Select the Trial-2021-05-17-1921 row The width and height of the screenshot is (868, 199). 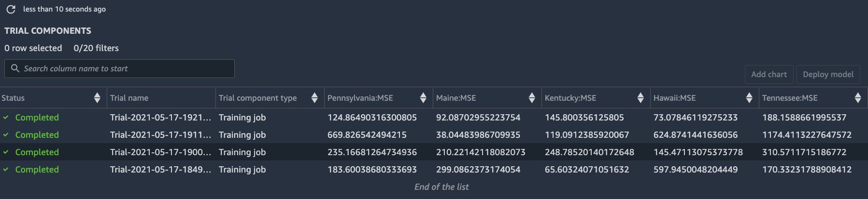(x=434, y=117)
